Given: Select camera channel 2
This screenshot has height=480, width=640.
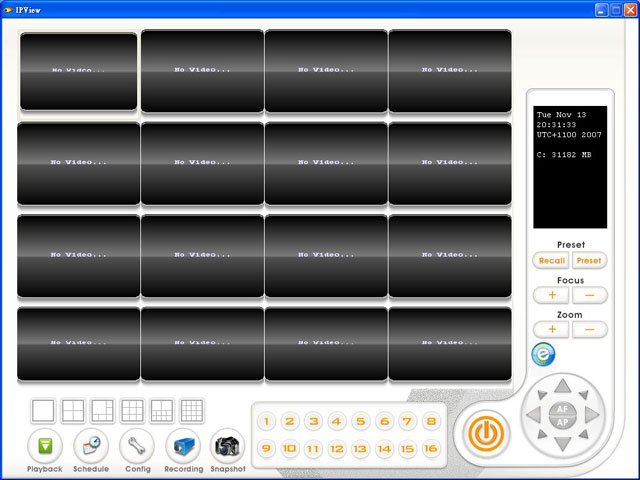Looking at the screenshot, I should [290, 421].
